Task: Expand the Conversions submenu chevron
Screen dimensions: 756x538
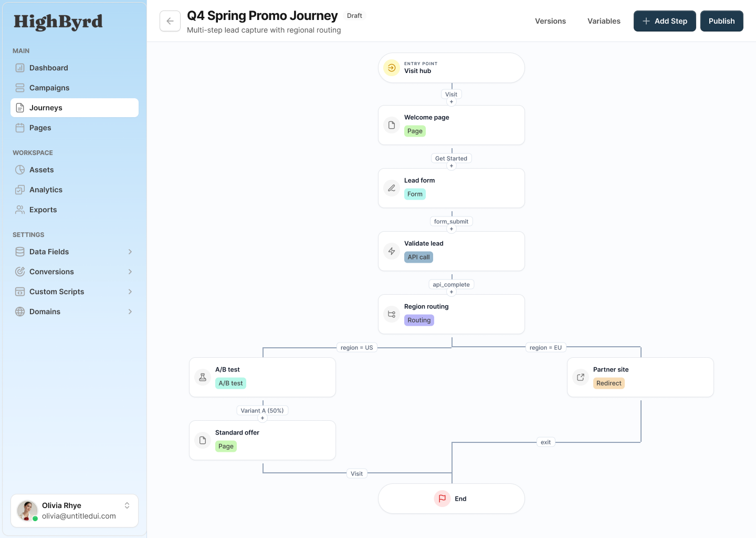Action: tap(130, 272)
